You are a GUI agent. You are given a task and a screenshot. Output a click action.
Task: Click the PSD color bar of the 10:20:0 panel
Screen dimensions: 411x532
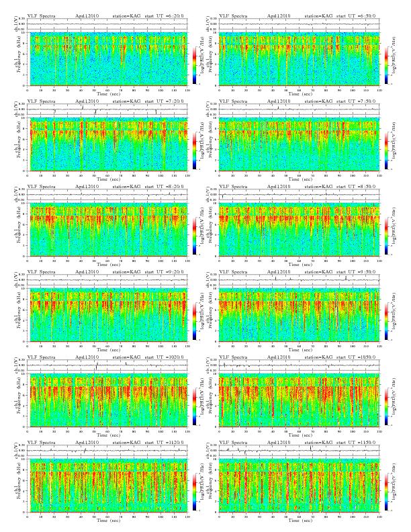click(194, 406)
